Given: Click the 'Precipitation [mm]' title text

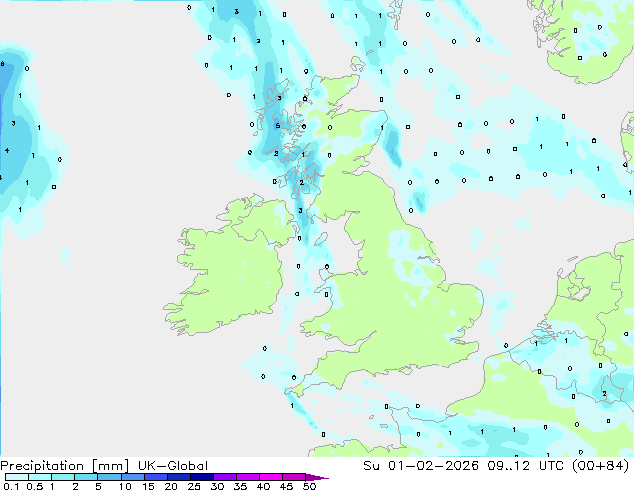Looking at the screenshot, I should (x=65, y=466).
